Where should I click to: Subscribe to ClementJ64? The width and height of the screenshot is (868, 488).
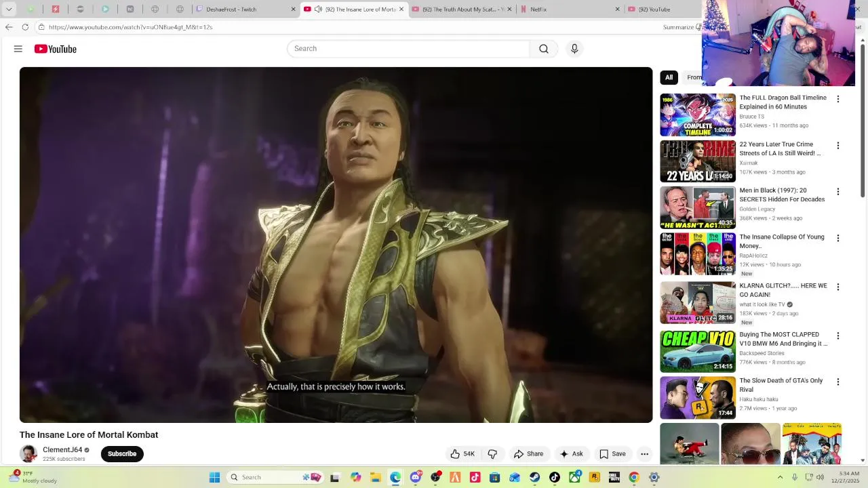(x=122, y=454)
